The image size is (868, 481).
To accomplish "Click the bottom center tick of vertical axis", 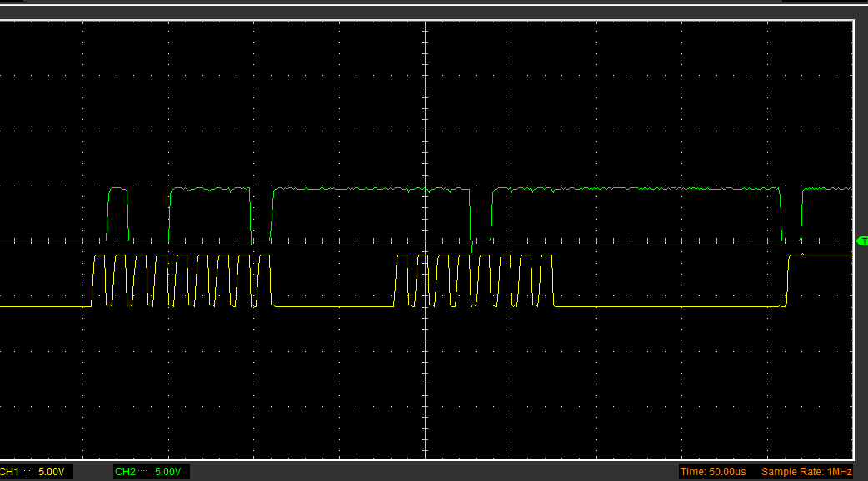I will (x=426, y=455).
